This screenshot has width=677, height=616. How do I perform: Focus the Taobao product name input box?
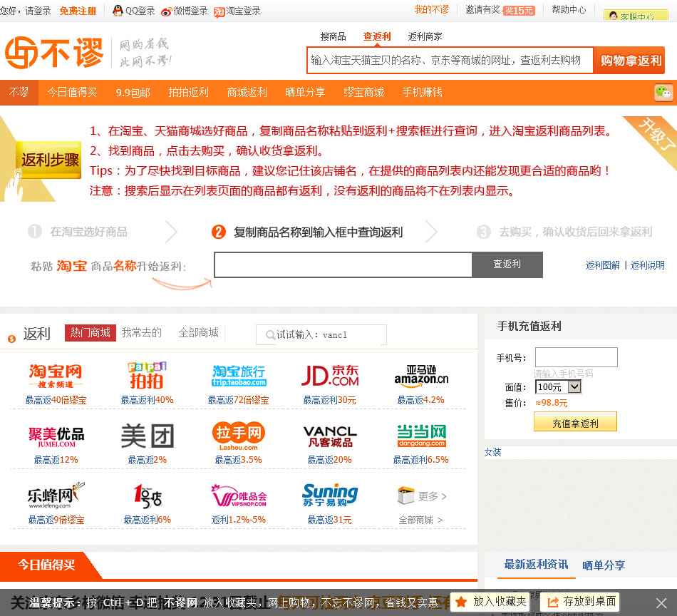[x=343, y=265]
